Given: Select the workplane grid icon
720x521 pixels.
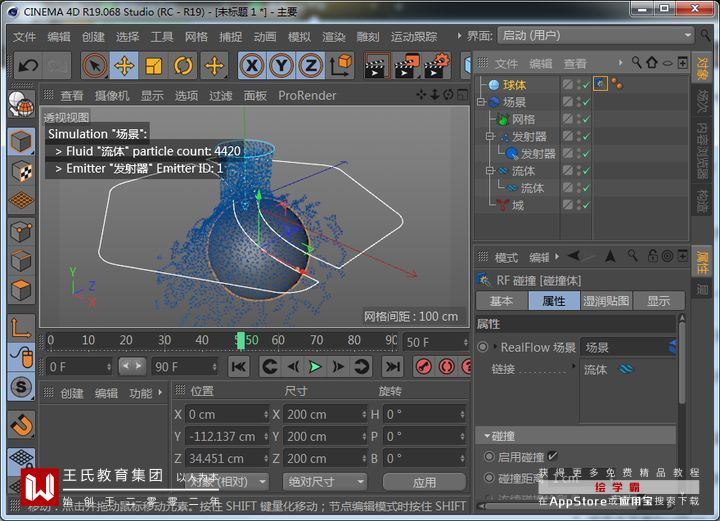Looking at the screenshot, I should click(21, 200).
